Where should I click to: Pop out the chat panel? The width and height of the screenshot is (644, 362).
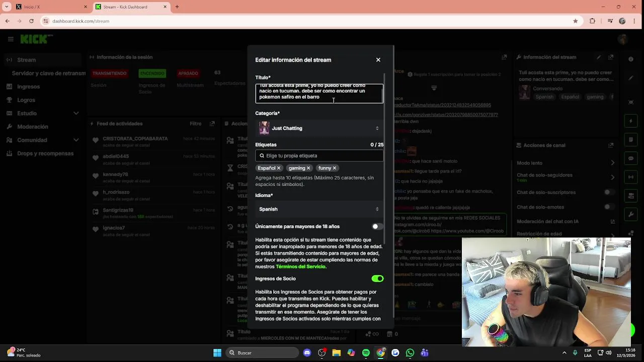point(504,57)
